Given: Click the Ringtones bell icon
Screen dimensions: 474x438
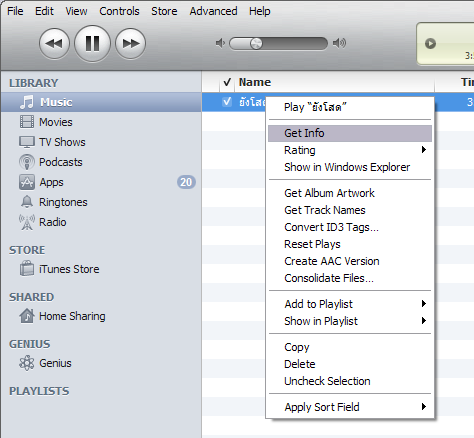Looking at the screenshot, I should click(x=27, y=202).
